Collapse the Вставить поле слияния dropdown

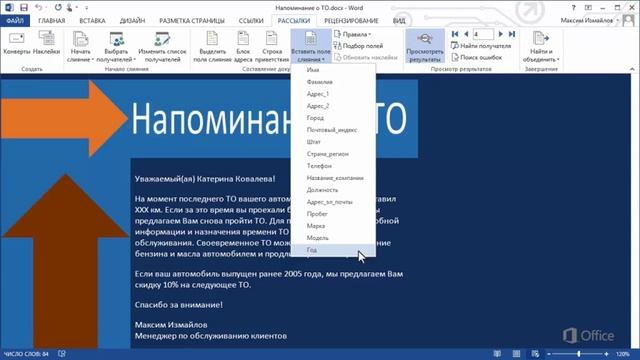pos(311,47)
